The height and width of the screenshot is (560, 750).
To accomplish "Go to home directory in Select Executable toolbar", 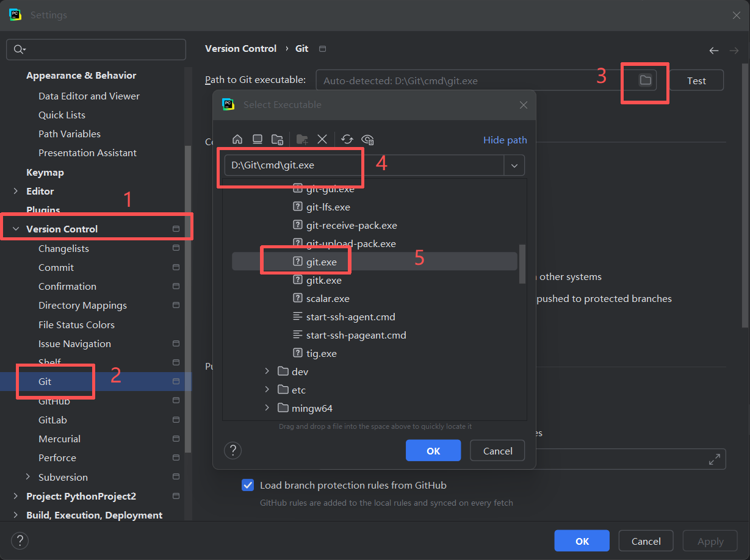I will (238, 139).
